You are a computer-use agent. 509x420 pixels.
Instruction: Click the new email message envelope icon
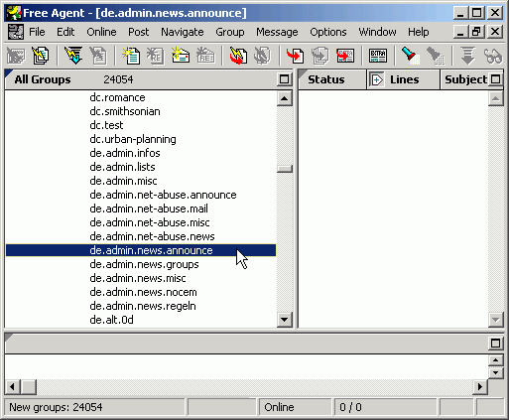(181, 56)
